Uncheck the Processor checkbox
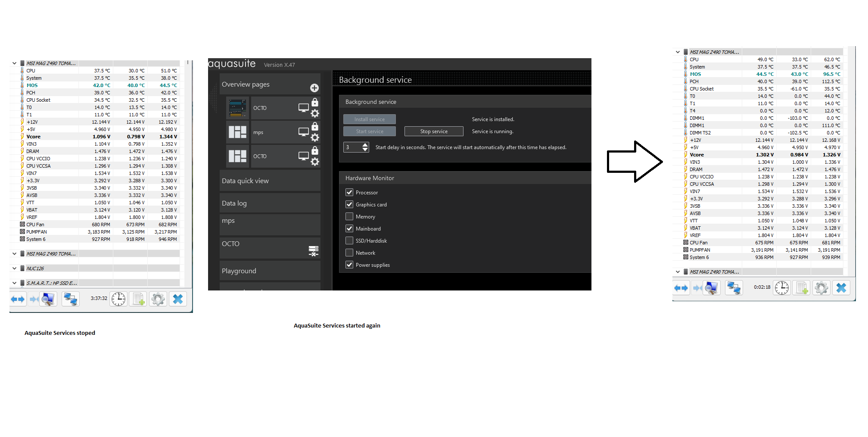Viewport: 868px width, 437px height. tap(349, 192)
